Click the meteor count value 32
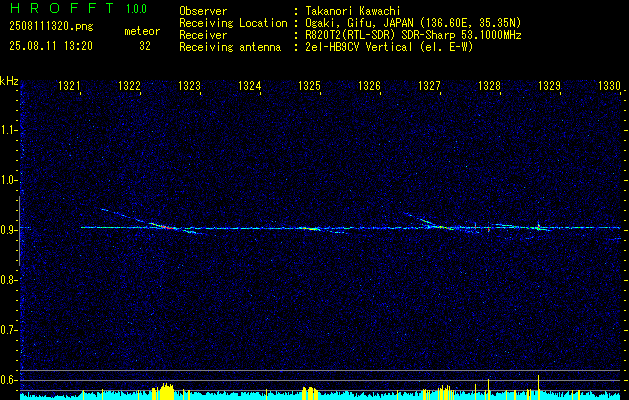Screen dimensions: 629x400 coord(145,46)
